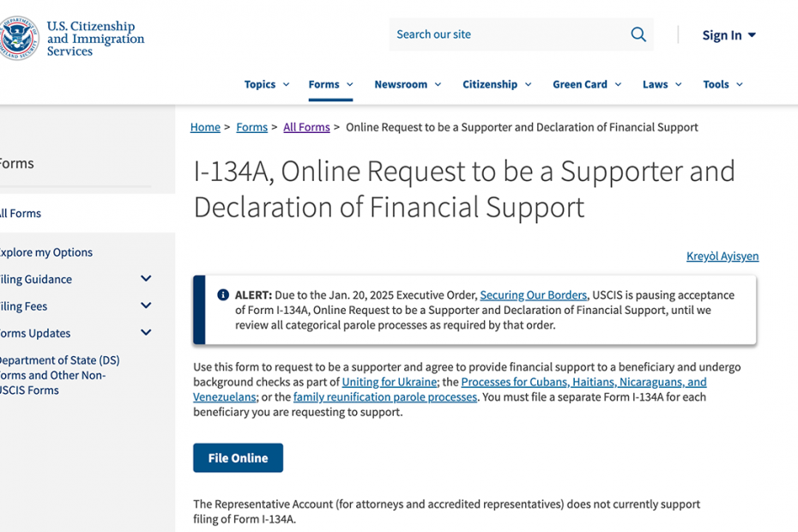The height and width of the screenshot is (532, 798).
Task: Go to Home breadcrumb link
Action: click(205, 127)
